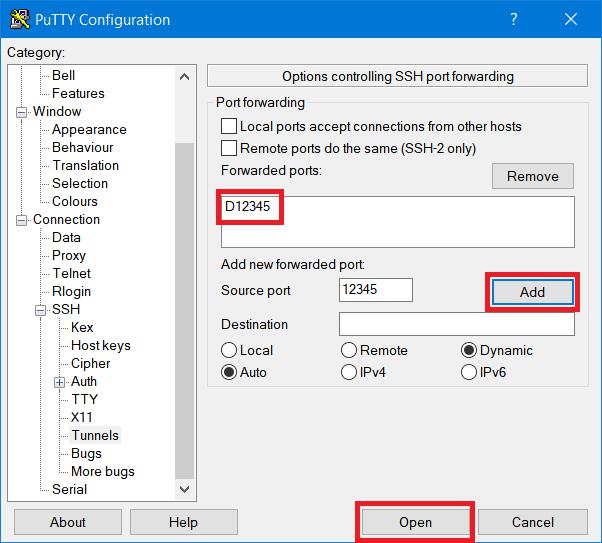Click the category scroll up arrow
602x543 pixels.
point(185,76)
